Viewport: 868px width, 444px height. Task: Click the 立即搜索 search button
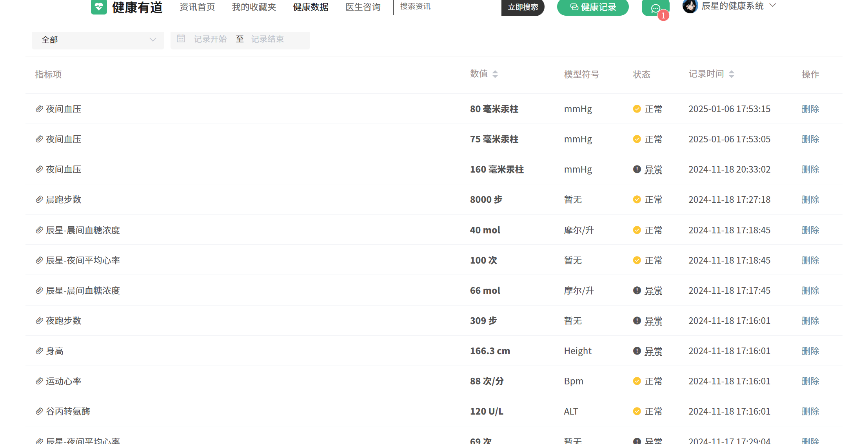pos(523,7)
